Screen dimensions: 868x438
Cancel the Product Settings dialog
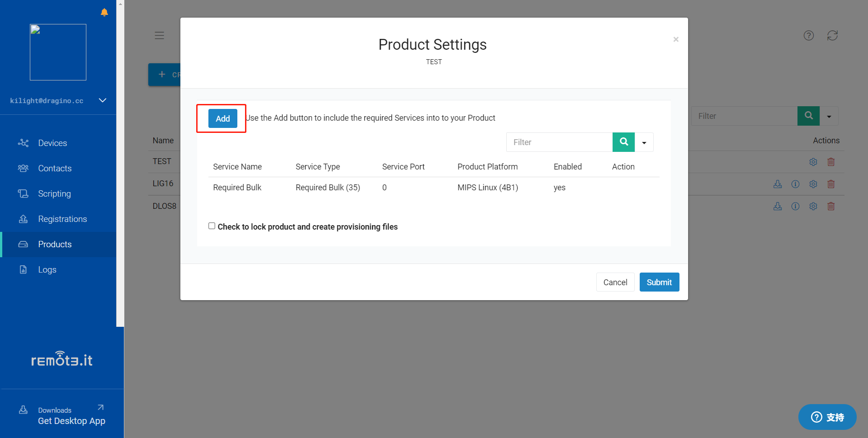pos(615,282)
